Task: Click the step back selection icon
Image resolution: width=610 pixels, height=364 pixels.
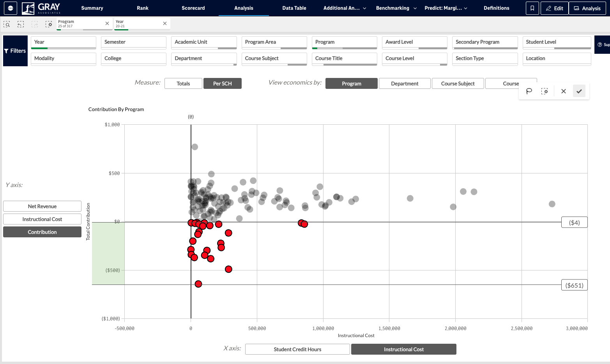Action: pyautogui.click(x=21, y=24)
